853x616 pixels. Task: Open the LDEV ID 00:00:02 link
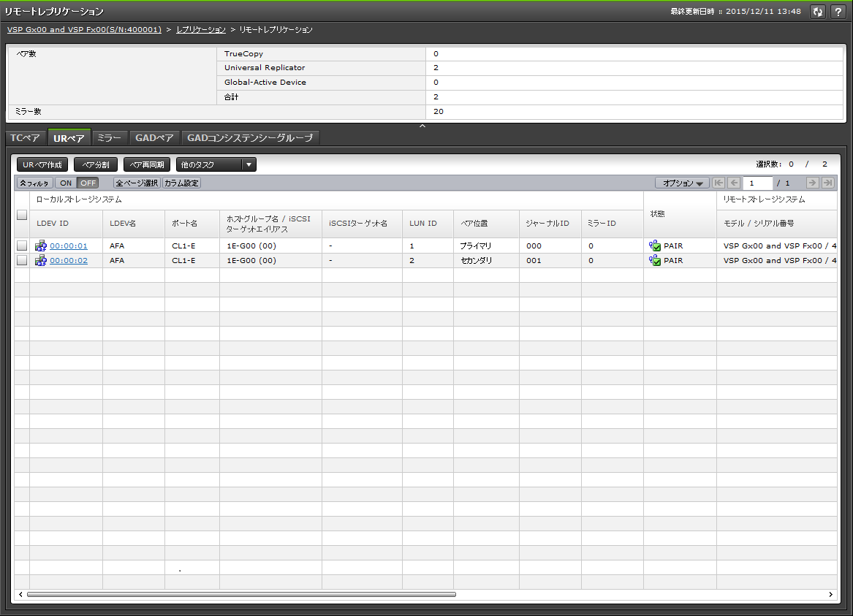click(x=69, y=261)
